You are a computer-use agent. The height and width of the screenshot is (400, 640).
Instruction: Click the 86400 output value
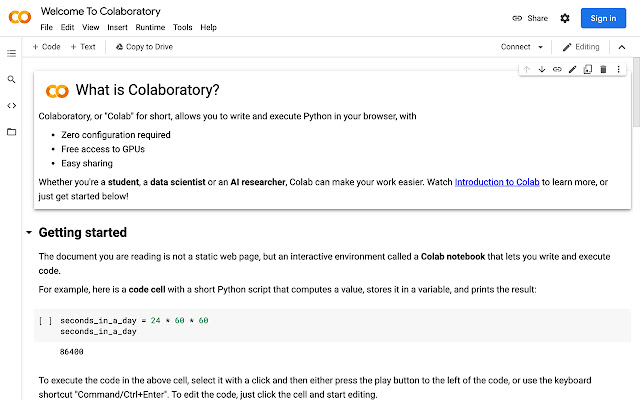click(x=71, y=351)
